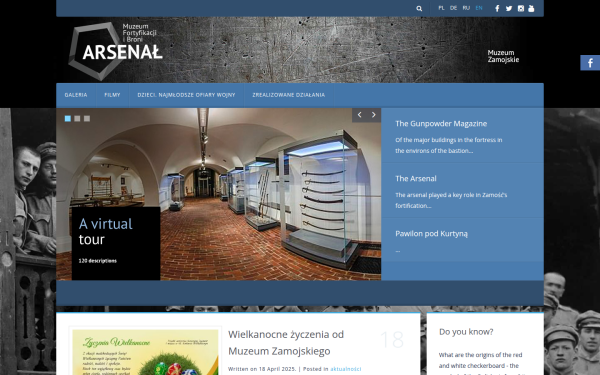The height and width of the screenshot is (375, 600).
Task: Select the third slider dot indicator
Action: pos(87,119)
